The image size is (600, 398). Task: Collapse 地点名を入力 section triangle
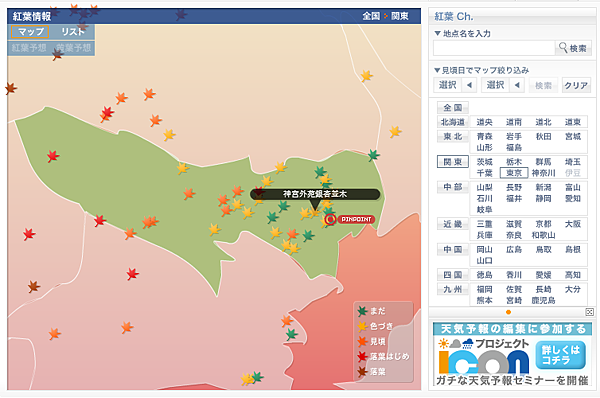[x=437, y=33]
